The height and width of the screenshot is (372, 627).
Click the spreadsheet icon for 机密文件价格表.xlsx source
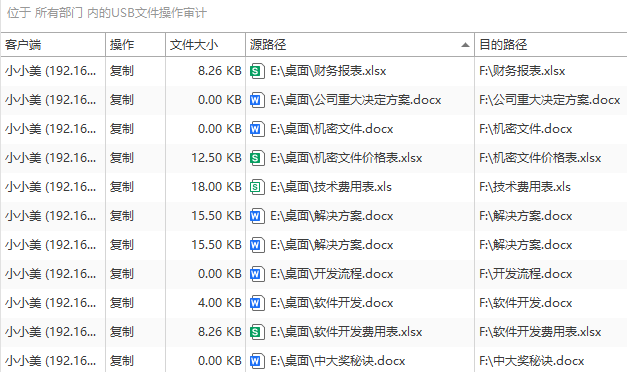point(257,158)
